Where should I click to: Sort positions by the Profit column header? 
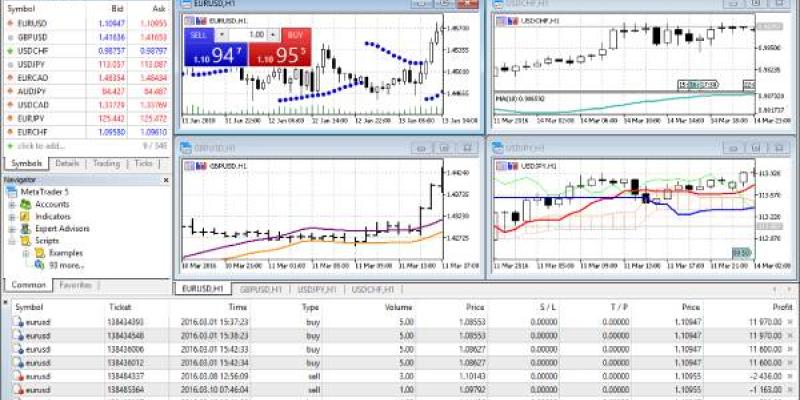(783, 307)
